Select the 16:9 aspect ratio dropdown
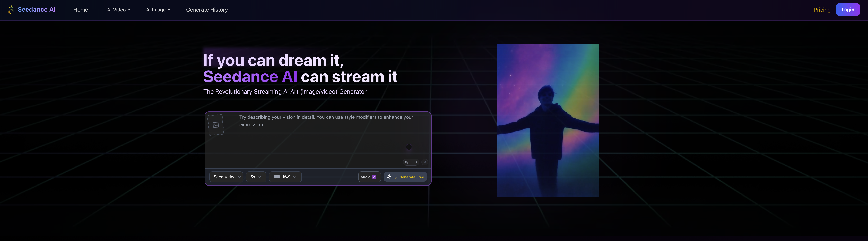 285,177
